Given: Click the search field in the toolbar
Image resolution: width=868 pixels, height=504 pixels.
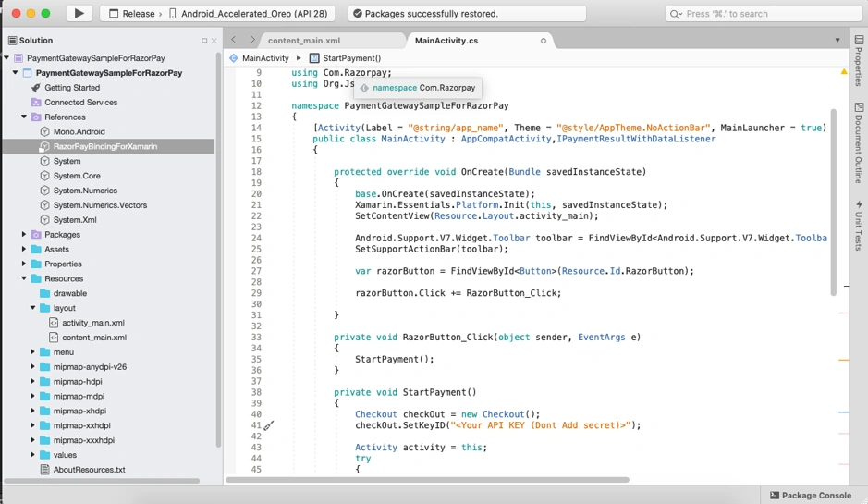Looking at the screenshot, I should pos(763,14).
